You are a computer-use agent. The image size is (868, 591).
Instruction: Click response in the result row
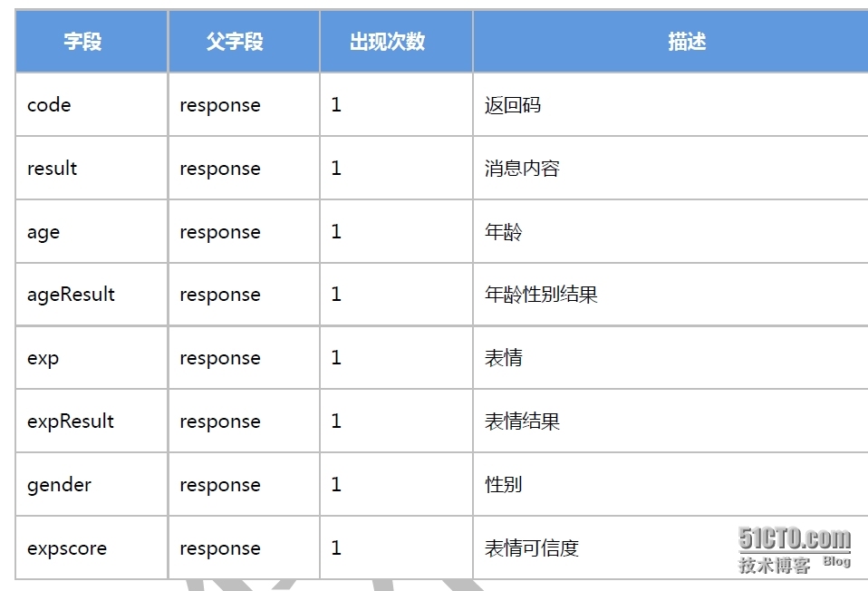[220, 169]
